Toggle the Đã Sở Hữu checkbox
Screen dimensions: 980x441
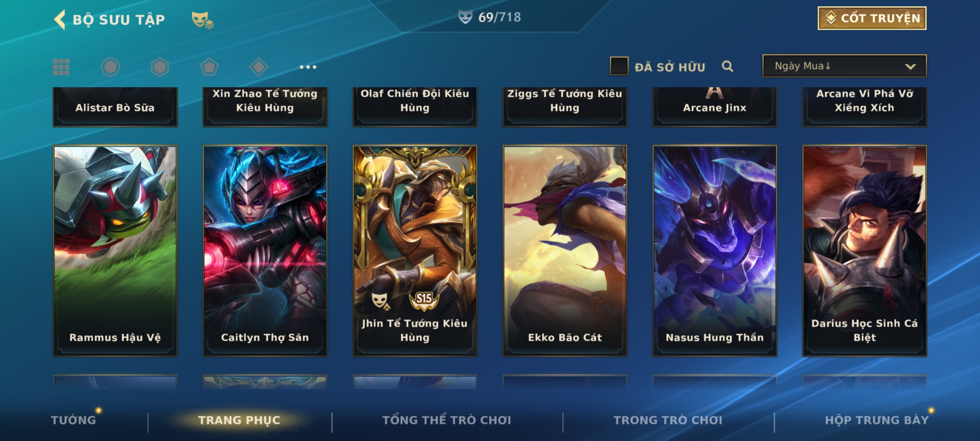click(x=619, y=66)
